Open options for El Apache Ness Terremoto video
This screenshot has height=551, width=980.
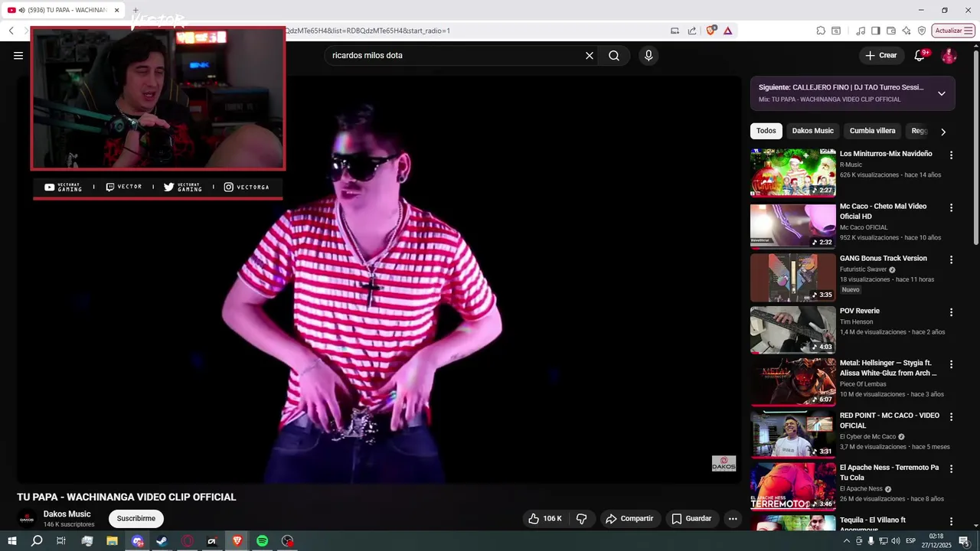pyautogui.click(x=952, y=468)
